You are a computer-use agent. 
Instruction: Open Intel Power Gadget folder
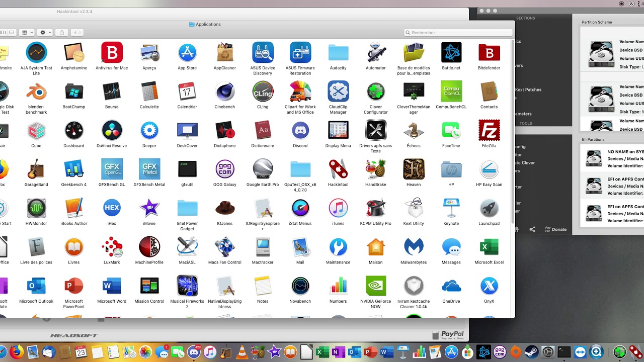pyautogui.click(x=187, y=208)
